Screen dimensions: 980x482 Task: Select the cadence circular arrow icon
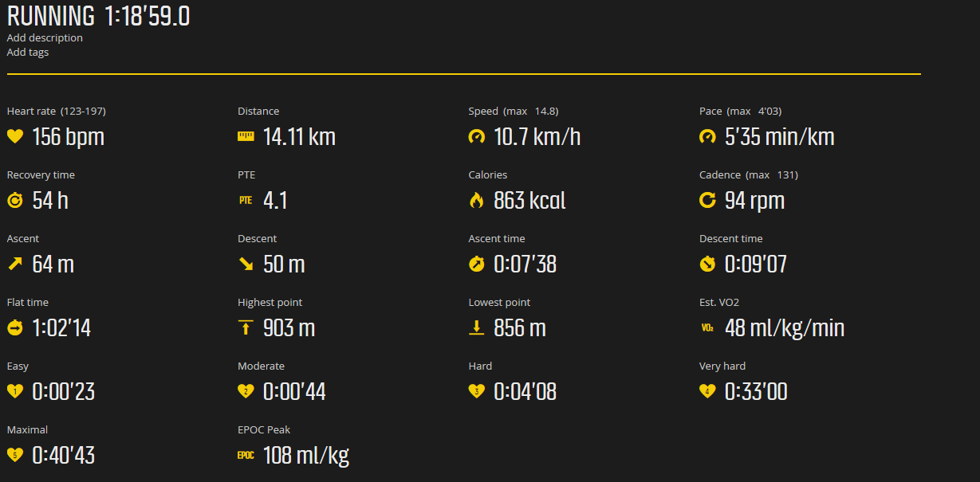click(x=707, y=200)
